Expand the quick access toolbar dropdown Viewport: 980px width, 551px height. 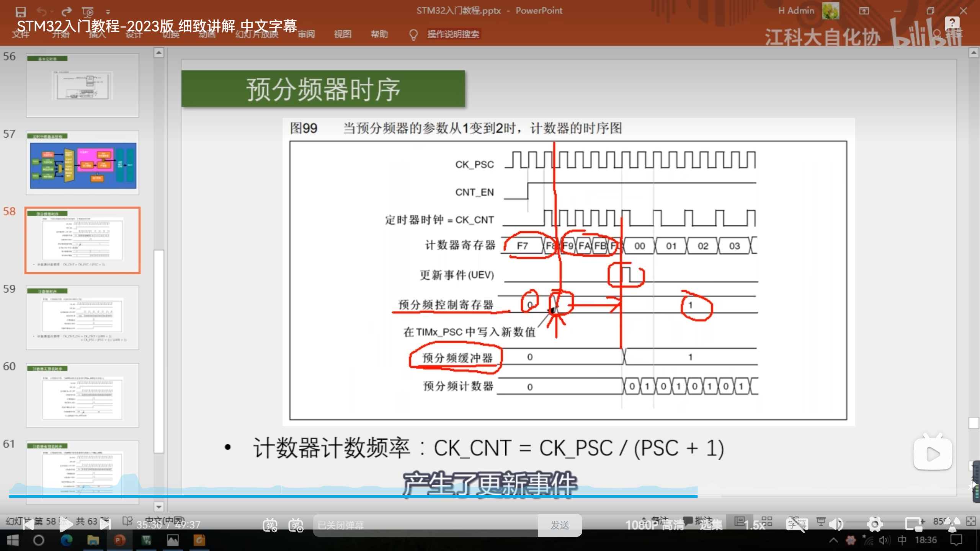pyautogui.click(x=108, y=12)
